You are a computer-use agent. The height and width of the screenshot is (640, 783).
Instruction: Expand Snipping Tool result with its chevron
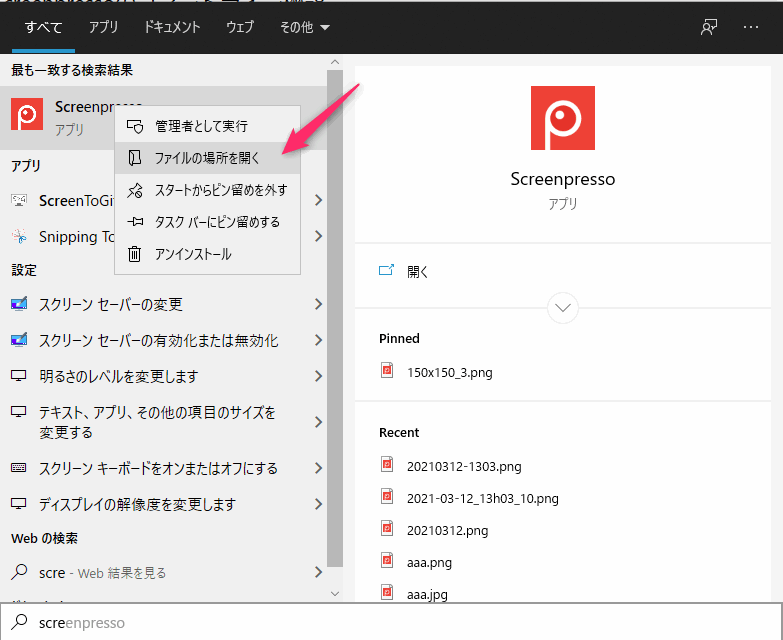[319, 236]
